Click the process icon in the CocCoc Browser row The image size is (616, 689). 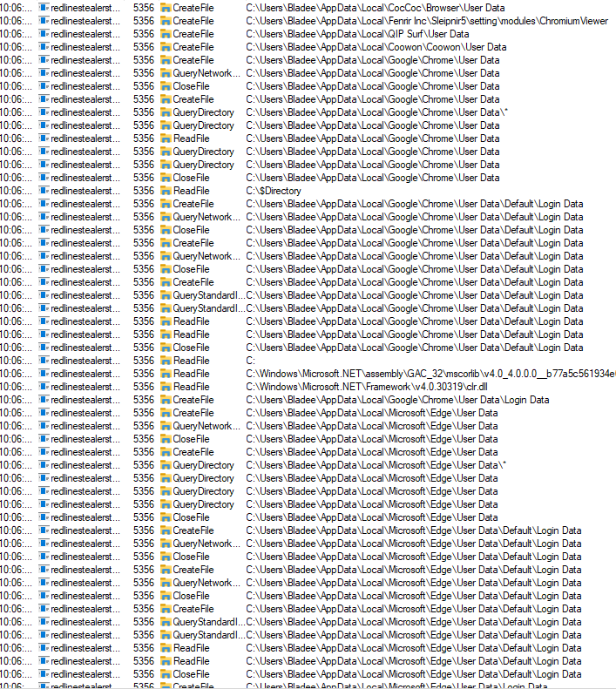(x=44, y=8)
